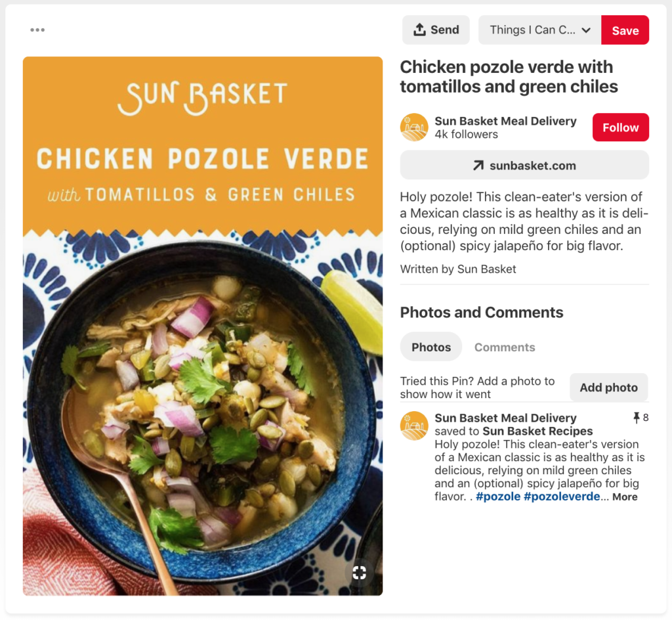
Task: Save the pin with the red Save button
Action: pos(625,30)
